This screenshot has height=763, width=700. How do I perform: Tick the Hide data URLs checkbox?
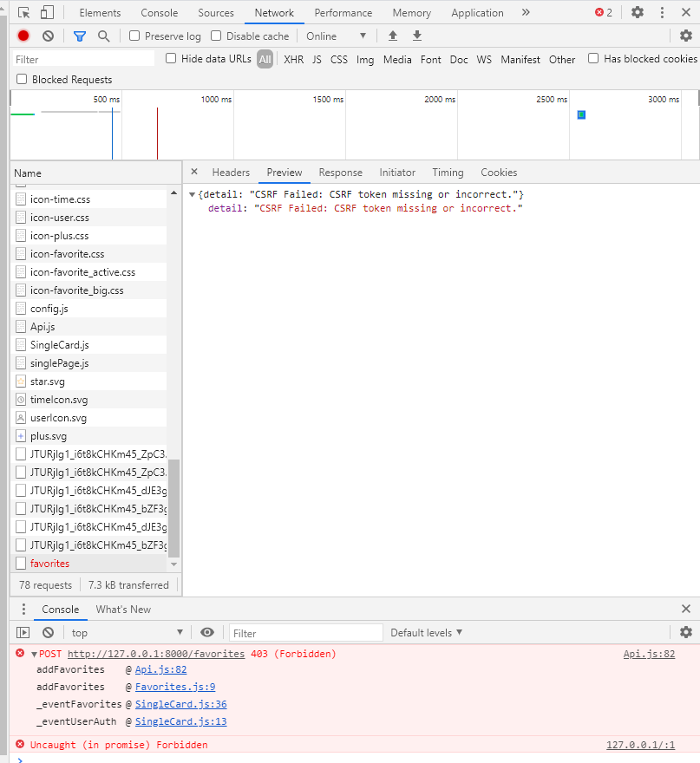(171, 58)
